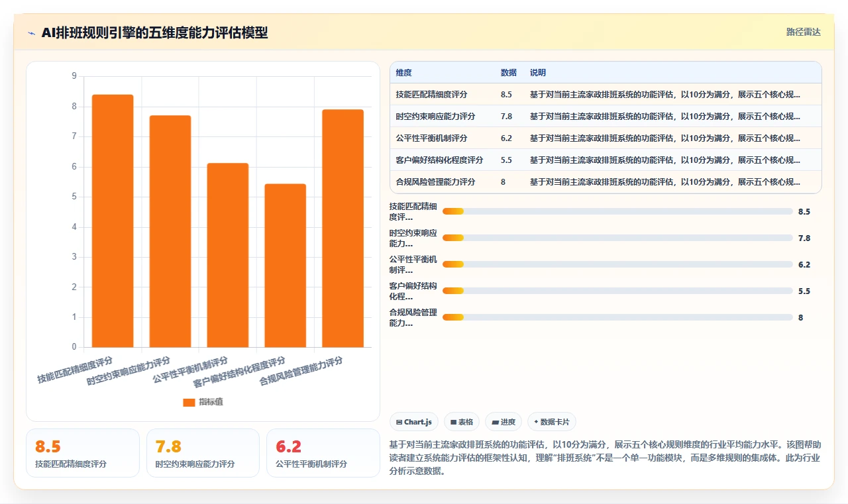The height and width of the screenshot is (504, 848).
Task: Select the 数据卡片 chip
Action: (x=552, y=422)
